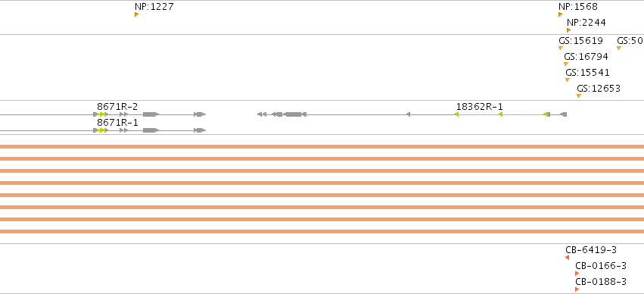Click the topmost orange band
This screenshot has width=644, height=294.
click(x=322, y=146)
